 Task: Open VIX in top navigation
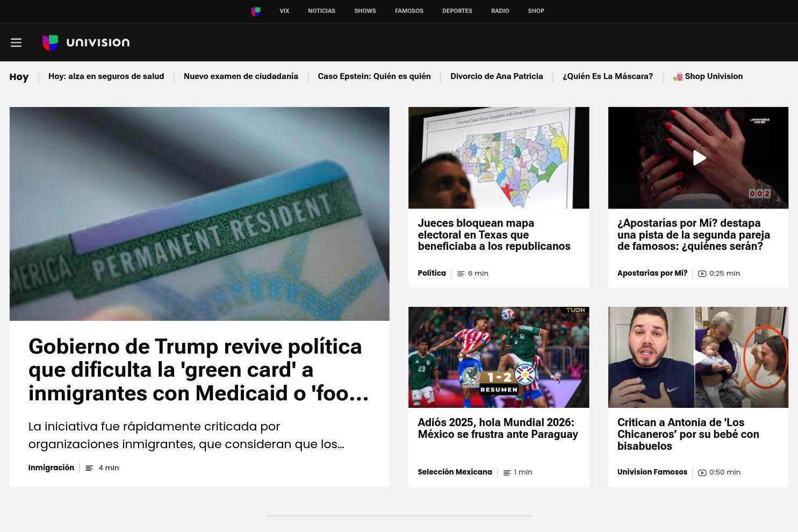(x=284, y=11)
